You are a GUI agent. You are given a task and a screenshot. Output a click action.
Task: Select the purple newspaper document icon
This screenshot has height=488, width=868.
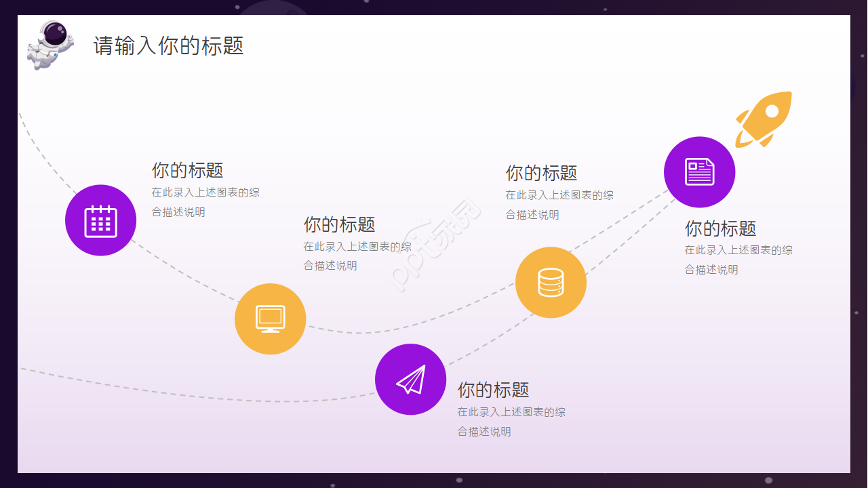(x=699, y=172)
